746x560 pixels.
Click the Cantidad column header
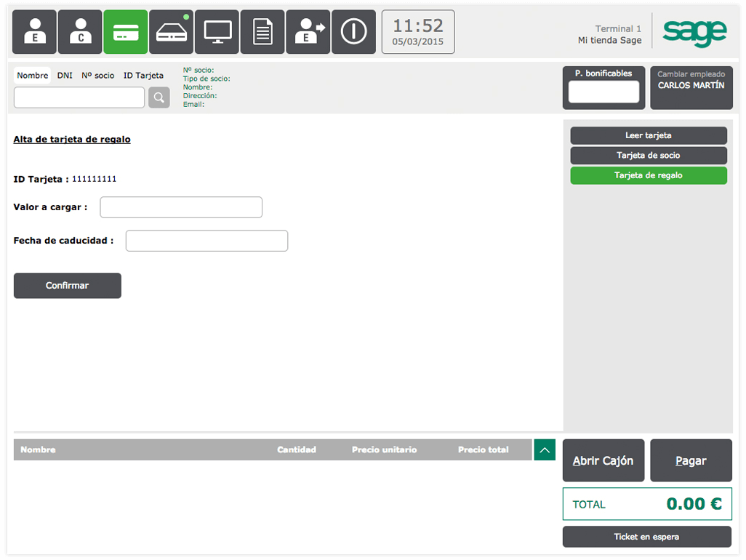pyautogui.click(x=297, y=449)
